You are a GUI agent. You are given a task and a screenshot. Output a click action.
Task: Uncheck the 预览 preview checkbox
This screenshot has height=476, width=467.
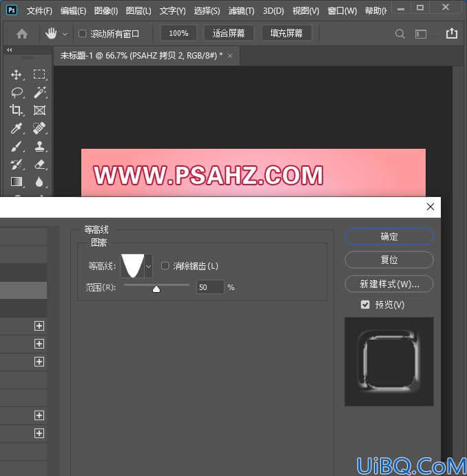coord(365,304)
